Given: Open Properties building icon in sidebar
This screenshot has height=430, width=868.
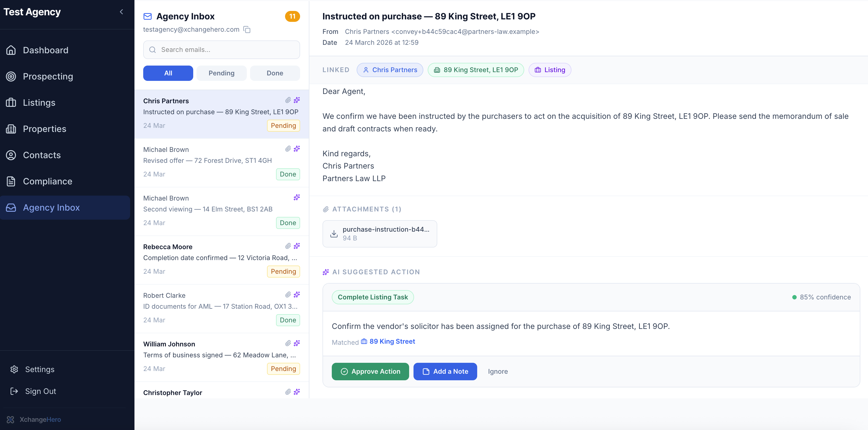Looking at the screenshot, I should coord(11,129).
